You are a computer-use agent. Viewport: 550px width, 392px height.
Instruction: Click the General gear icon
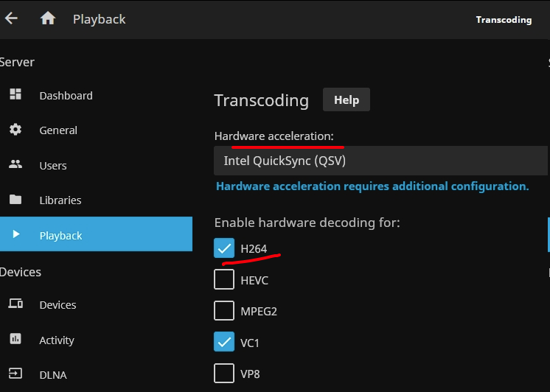(x=15, y=130)
